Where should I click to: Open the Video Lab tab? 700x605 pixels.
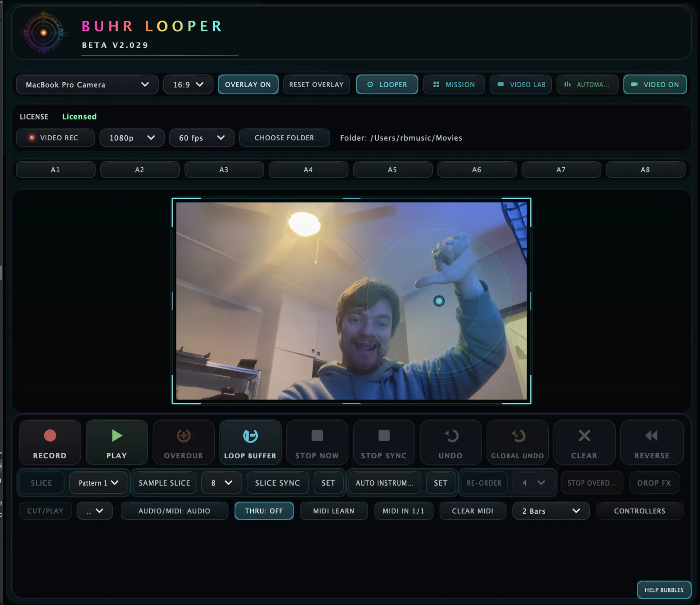click(x=521, y=84)
